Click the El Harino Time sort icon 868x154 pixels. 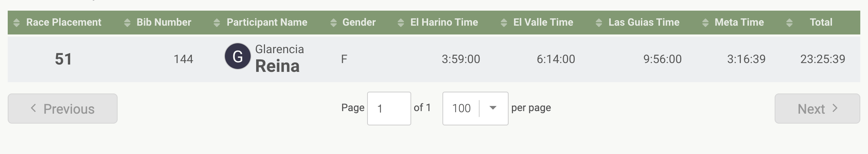tap(401, 23)
